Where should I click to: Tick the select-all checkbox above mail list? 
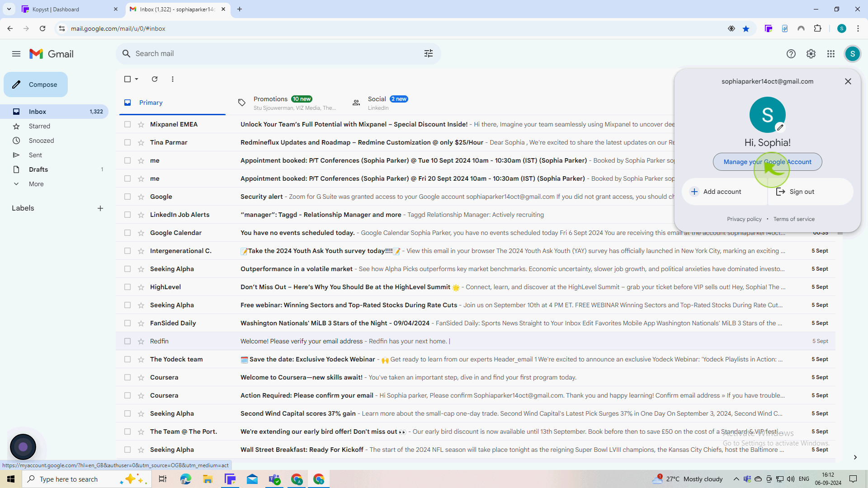127,79
